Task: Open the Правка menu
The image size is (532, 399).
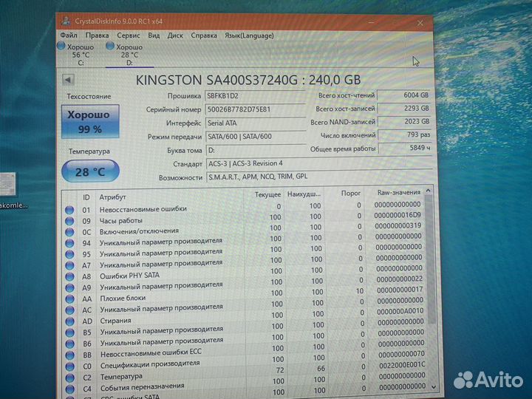Action: click(x=97, y=35)
